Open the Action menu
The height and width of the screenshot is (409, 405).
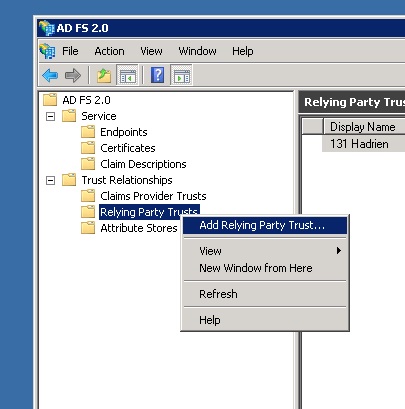point(109,51)
